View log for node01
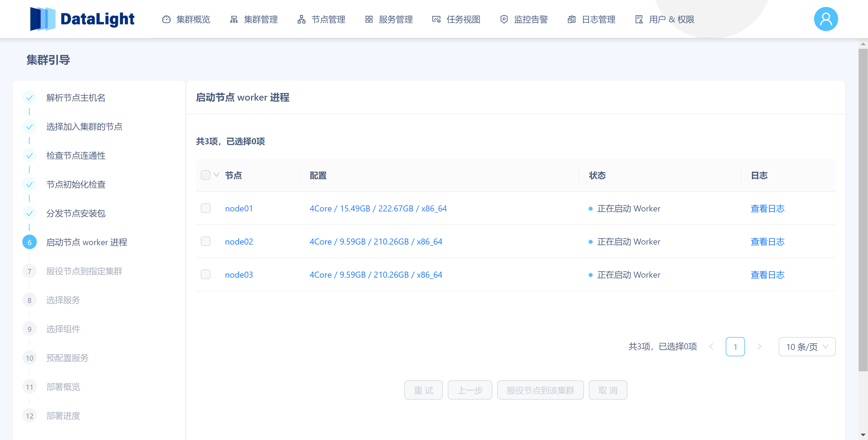 click(767, 209)
